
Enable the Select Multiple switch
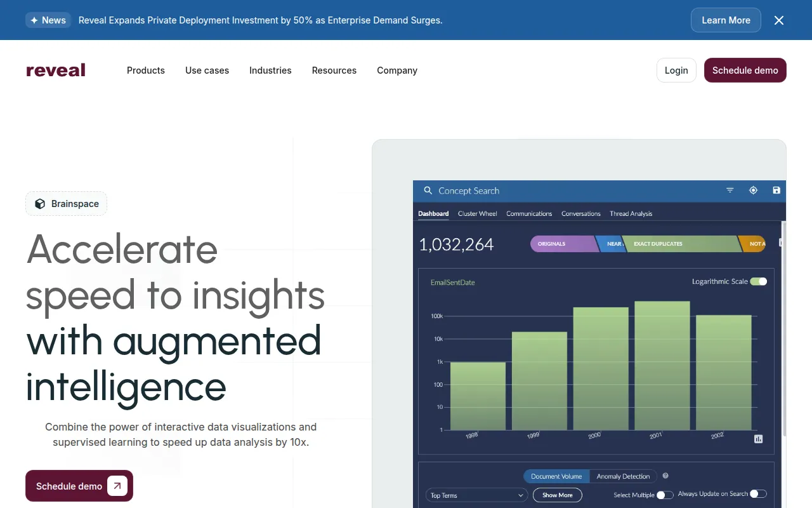[x=665, y=495]
